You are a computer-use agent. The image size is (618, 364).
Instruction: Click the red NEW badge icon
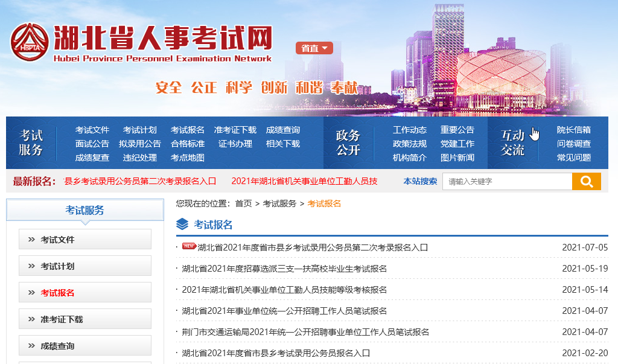click(189, 246)
